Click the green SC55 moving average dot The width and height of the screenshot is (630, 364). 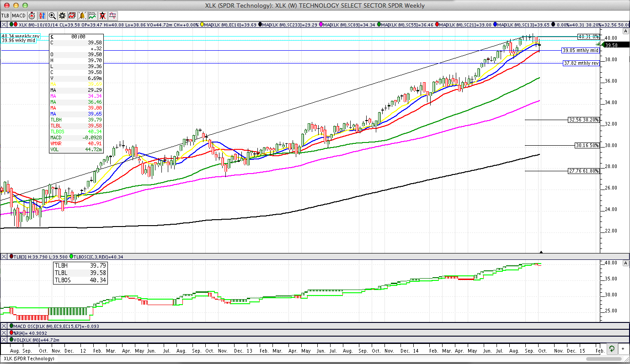[x=379, y=25]
